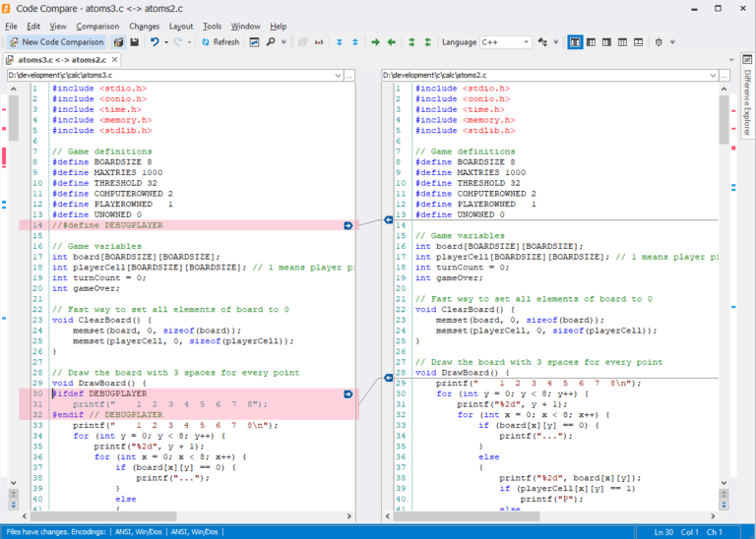Viewport: 756px width, 539px height.
Task: Open the Comparison menu
Action: point(97,27)
